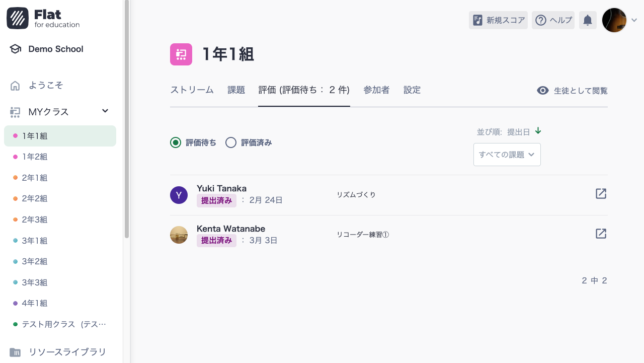The width and height of the screenshot is (644, 363).
Task: Click the Demo School graduation cap icon
Action: (15, 48)
